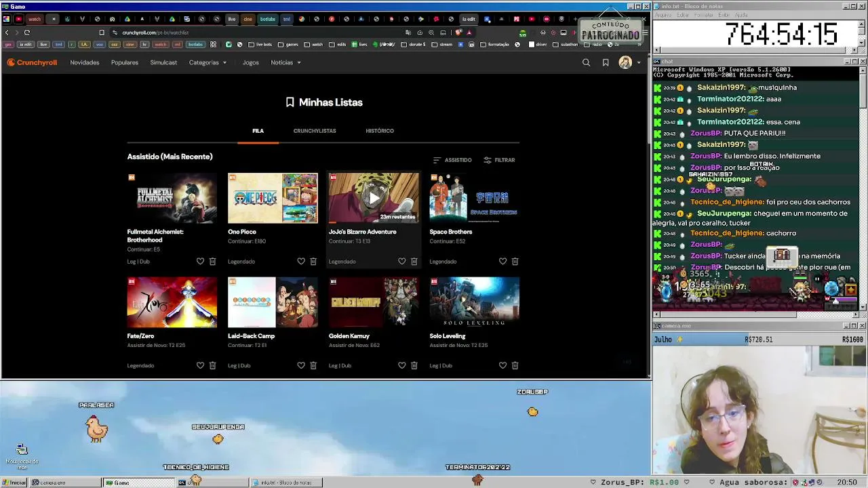
Task: Reload the browser page
Action: click(27, 33)
